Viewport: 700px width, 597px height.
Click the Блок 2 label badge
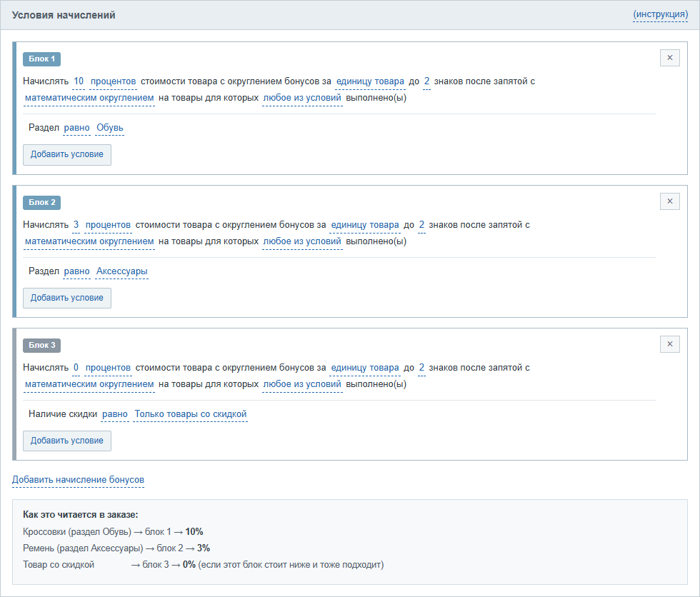click(x=42, y=203)
